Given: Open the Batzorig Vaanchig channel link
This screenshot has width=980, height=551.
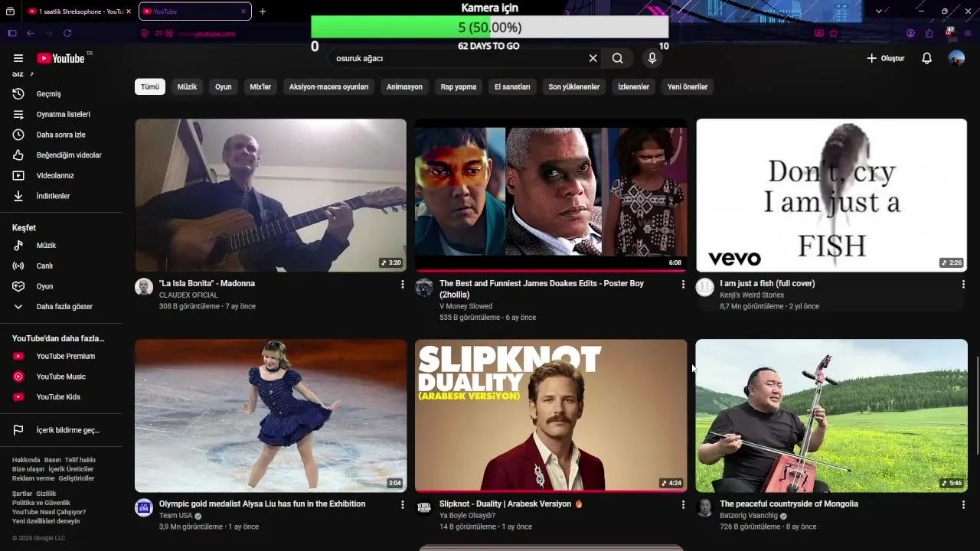Looking at the screenshot, I should [x=748, y=516].
